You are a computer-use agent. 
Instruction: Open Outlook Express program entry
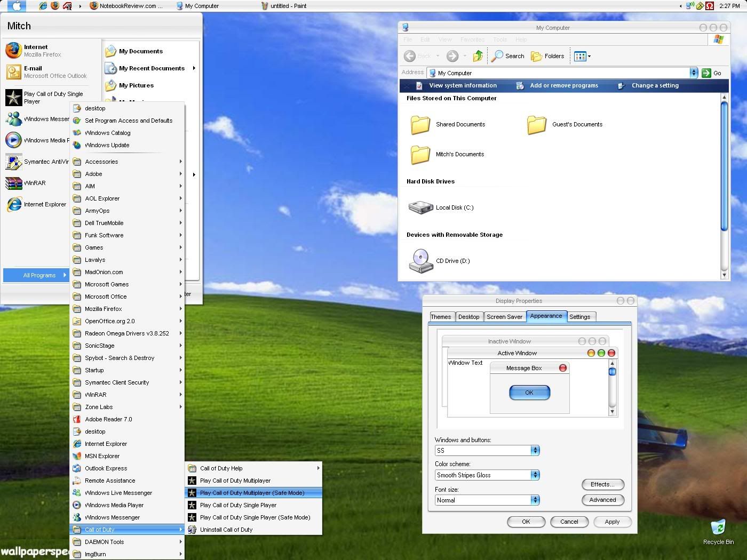point(128,468)
